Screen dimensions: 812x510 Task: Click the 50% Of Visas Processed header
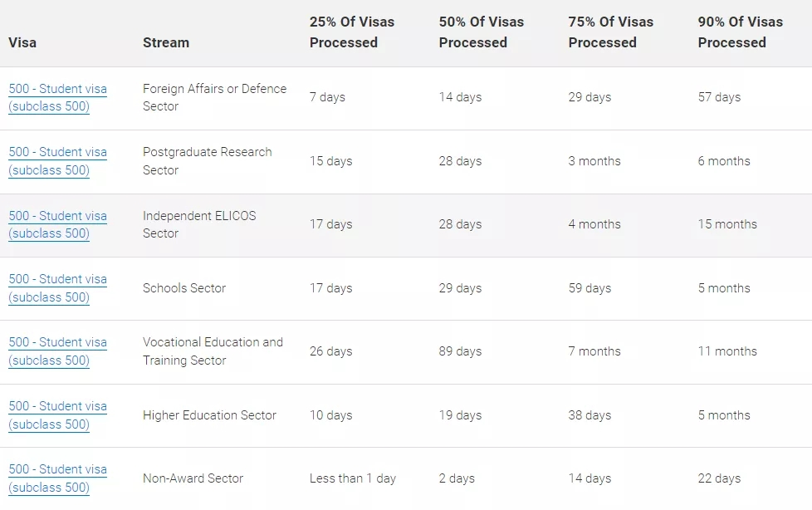[x=482, y=32]
